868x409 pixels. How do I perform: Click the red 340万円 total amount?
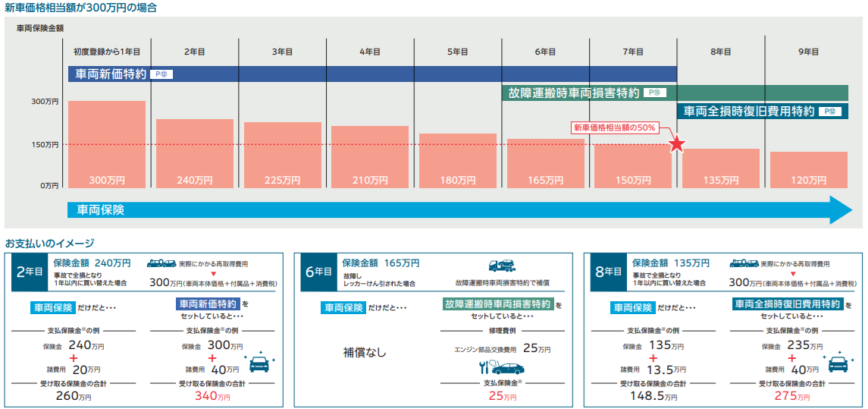click(x=212, y=396)
